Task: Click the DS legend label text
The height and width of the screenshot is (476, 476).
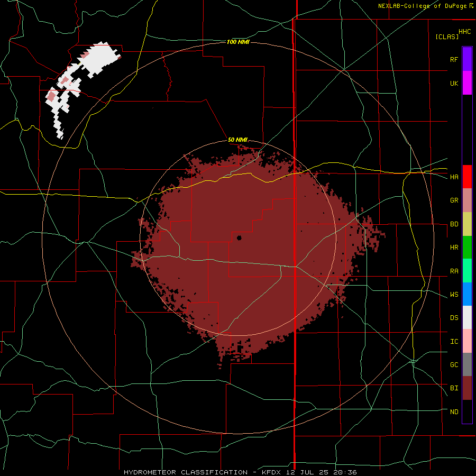Action: 454,318
